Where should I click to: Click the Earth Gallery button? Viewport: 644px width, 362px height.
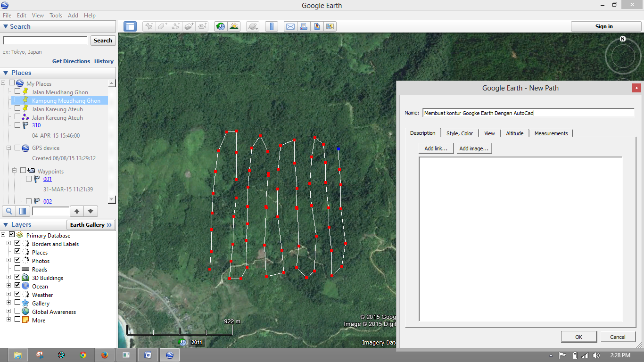91,225
